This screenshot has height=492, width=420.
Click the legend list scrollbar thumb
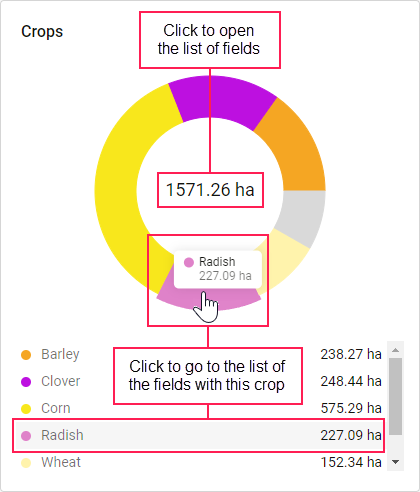396,396
